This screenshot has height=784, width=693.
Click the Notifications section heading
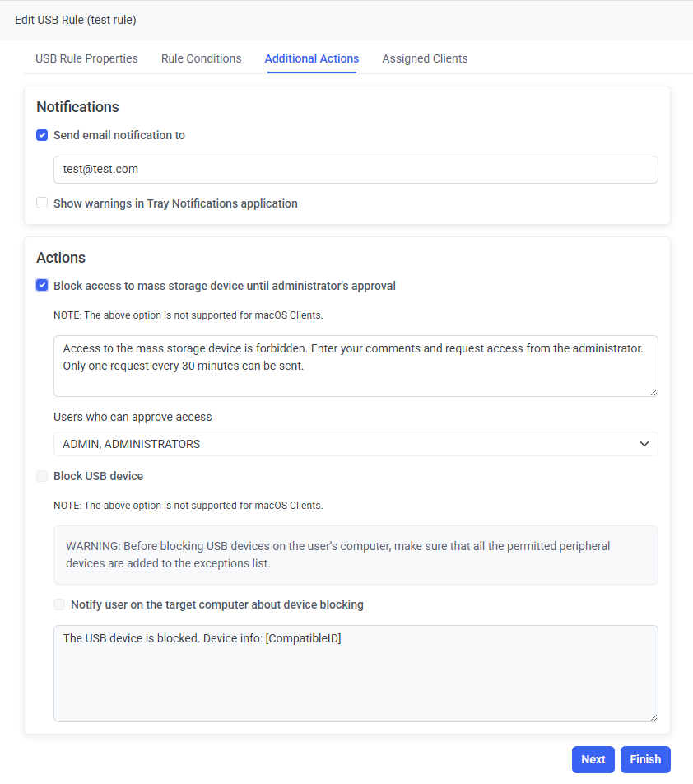pos(78,107)
